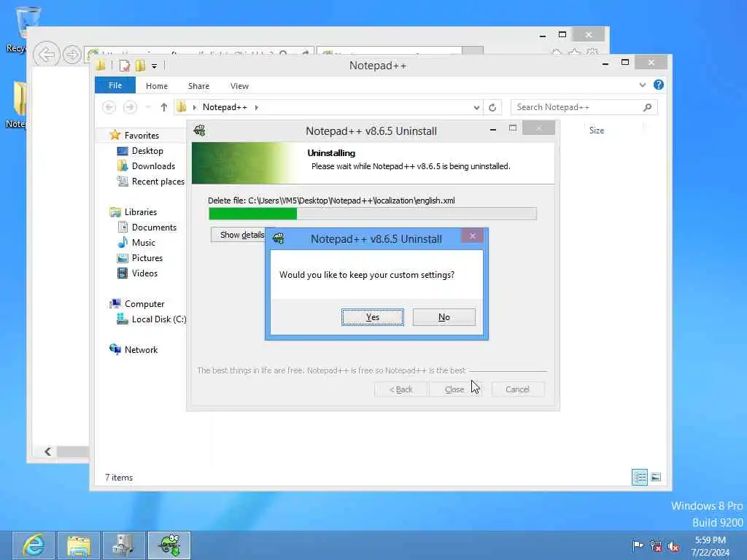This screenshot has width=747, height=560.
Task: Minimize the Notepad++ Uninstall window
Action: (x=493, y=129)
